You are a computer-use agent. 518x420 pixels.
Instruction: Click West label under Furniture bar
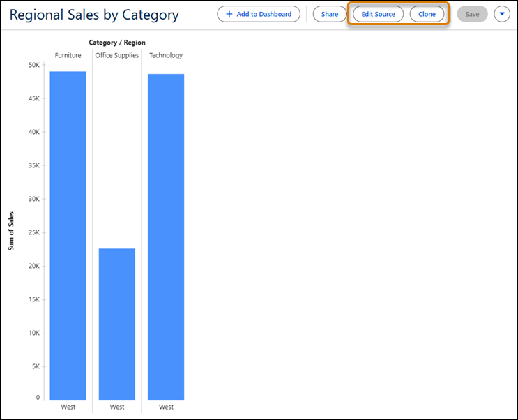(68, 407)
